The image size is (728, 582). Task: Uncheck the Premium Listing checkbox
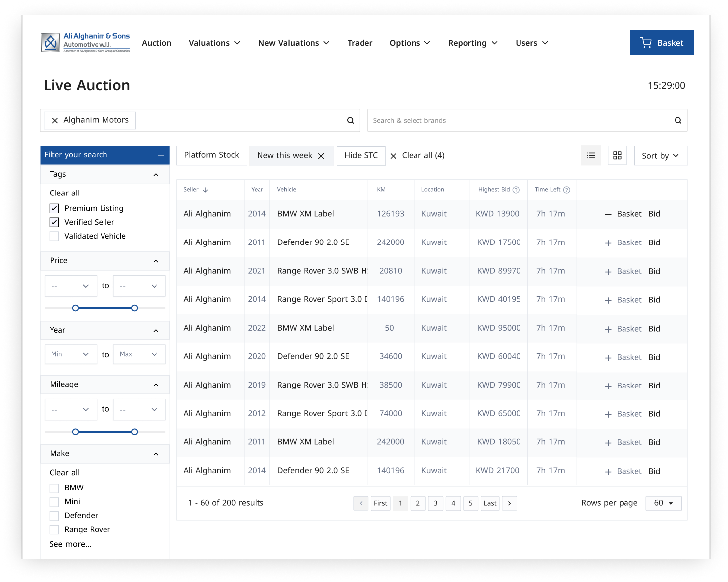point(54,208)
